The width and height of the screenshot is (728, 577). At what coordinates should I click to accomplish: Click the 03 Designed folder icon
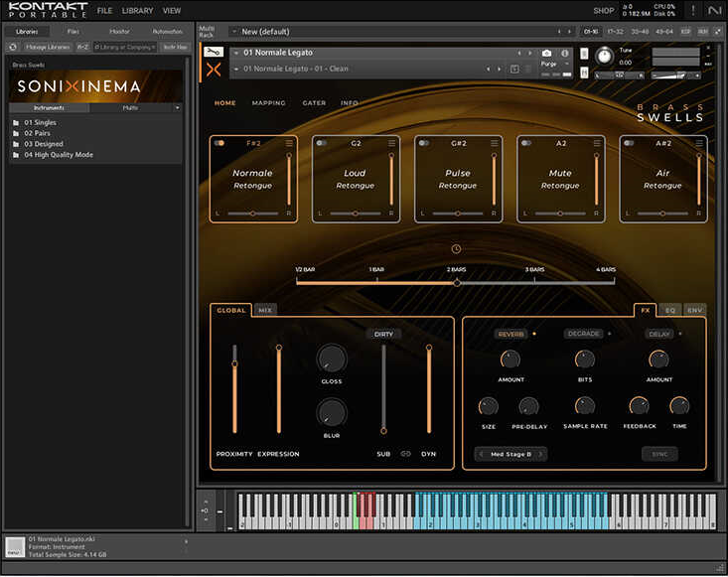(16, 144)
